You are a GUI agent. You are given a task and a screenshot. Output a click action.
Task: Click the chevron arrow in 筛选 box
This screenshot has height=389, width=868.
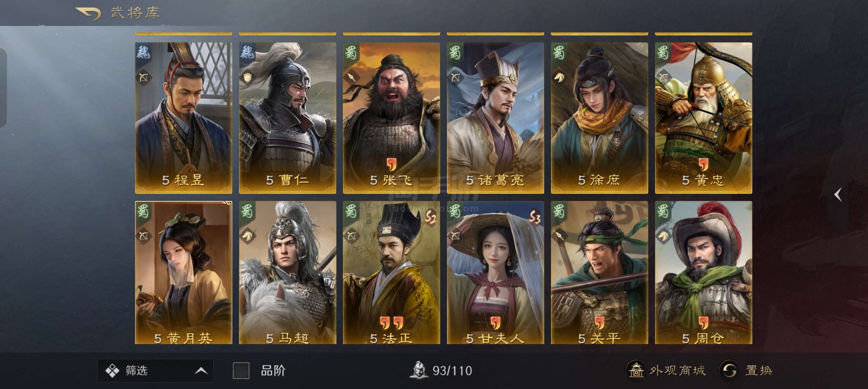pyautogui.click(x=201, y=371)
